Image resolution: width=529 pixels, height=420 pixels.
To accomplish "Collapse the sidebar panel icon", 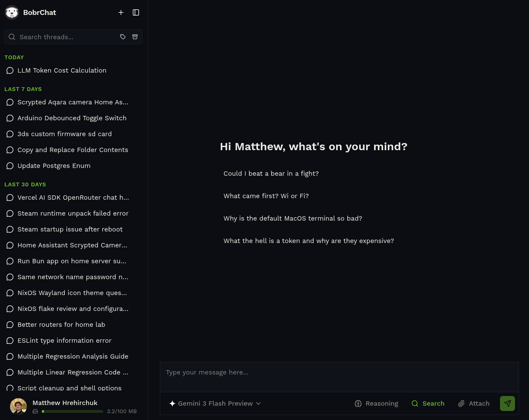I will click(136, 12).
